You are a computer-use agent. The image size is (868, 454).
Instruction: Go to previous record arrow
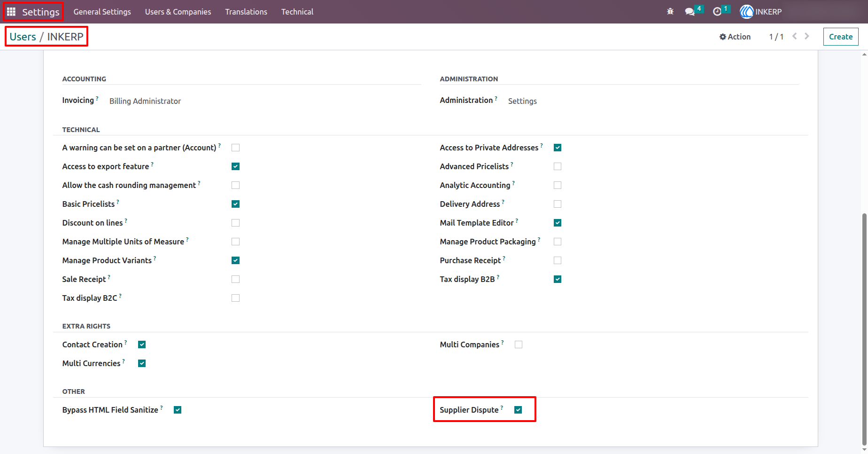795,36
